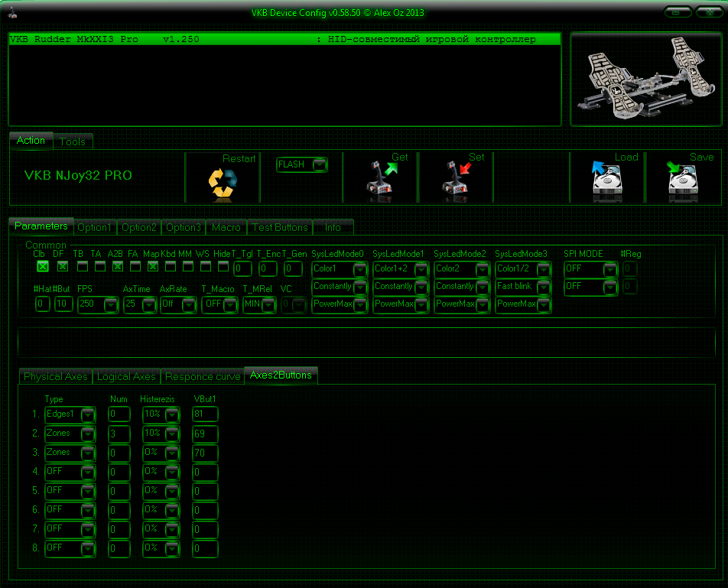Open row 4 OFF type dropdown
Viewport: 728px width, 588px height.
[70, 472]
